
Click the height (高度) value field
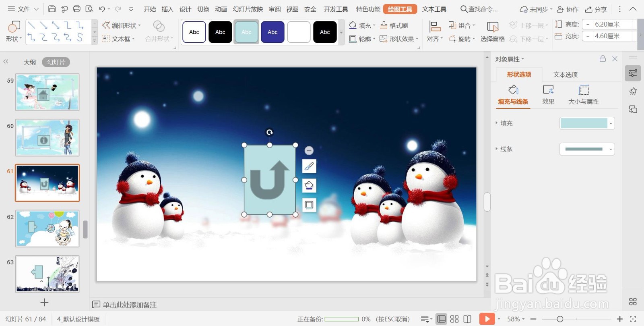point(613,24)
